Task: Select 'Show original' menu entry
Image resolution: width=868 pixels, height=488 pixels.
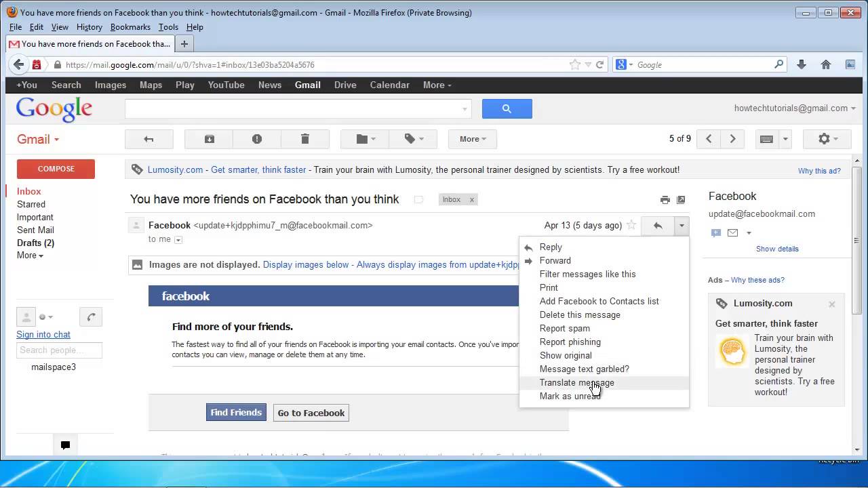Action: [x=604, y=356]
